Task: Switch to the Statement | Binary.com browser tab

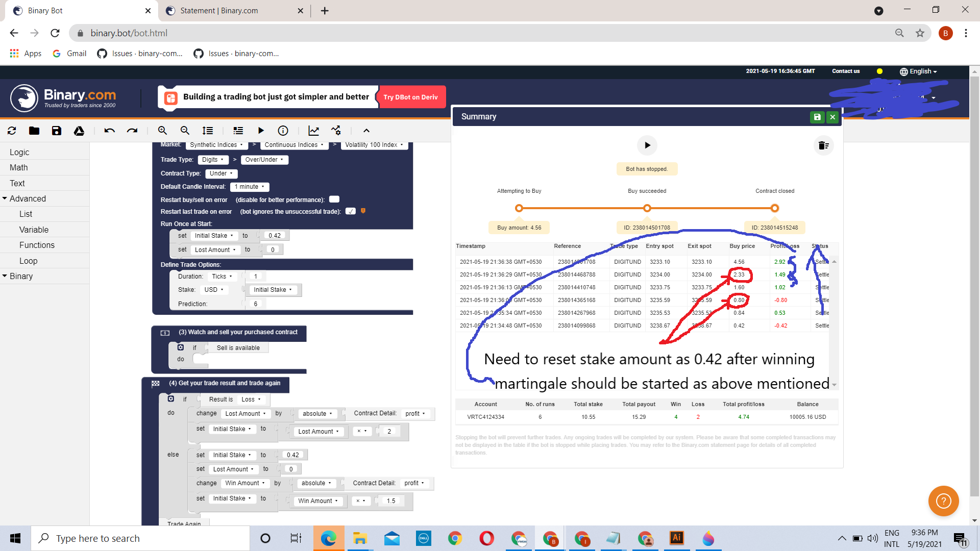Action: 219,10
